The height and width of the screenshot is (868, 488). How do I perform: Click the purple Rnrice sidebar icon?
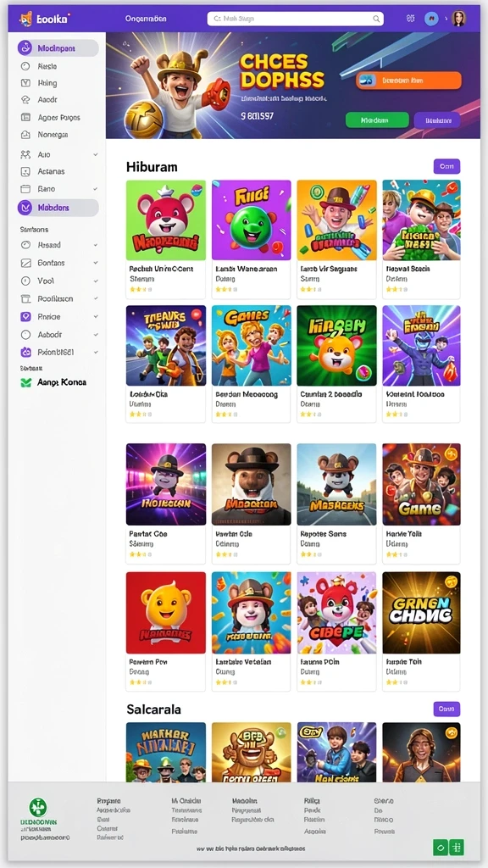click(x=25, y=317)
